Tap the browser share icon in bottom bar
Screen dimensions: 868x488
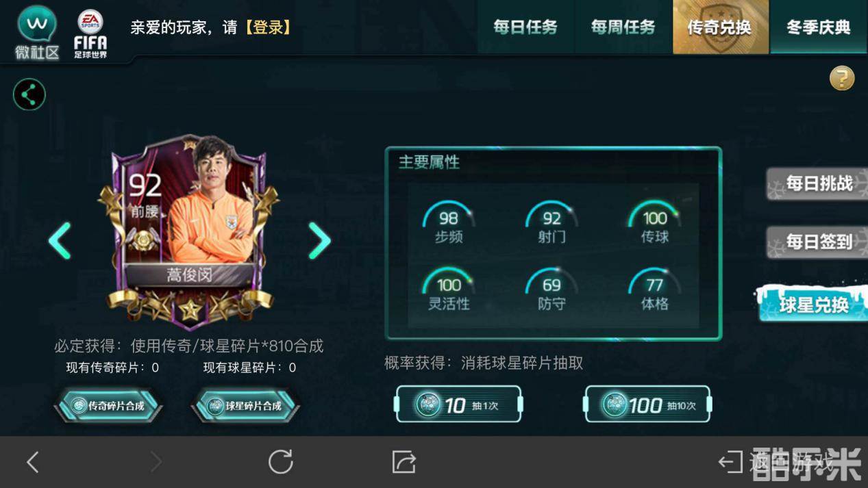[x=404, y=462]
